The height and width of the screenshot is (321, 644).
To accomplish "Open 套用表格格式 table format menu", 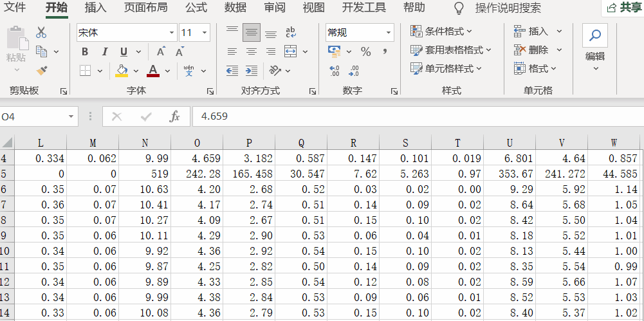I will point(451,50).
